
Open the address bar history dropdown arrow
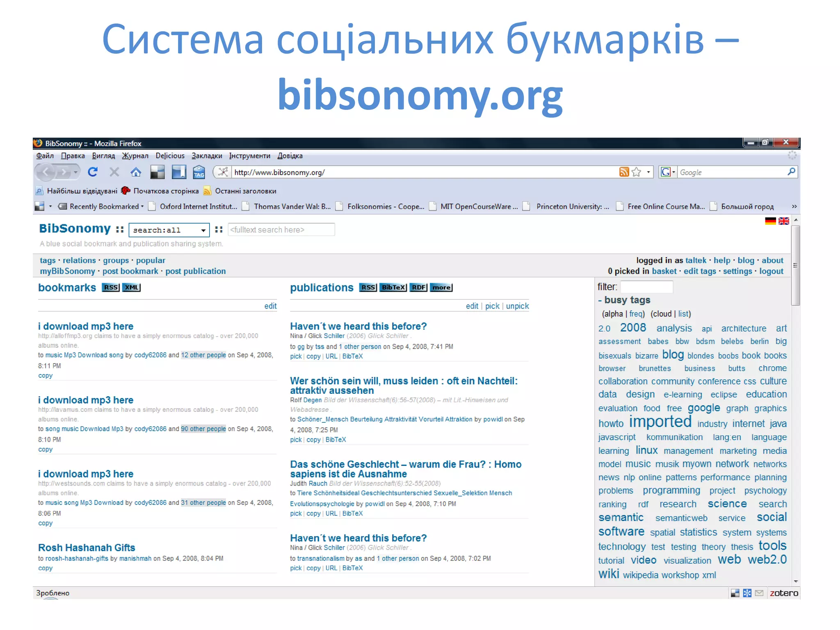[x=648, y=172]
